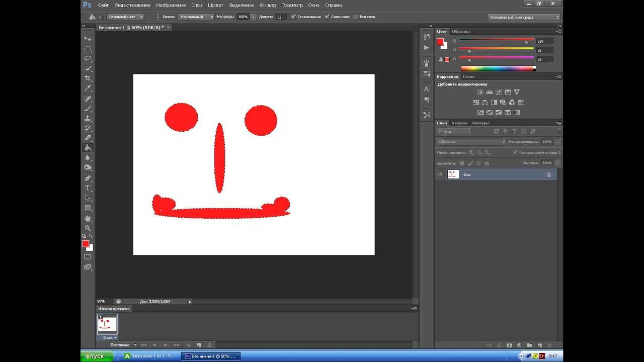Select the History Brush tool
Viewport: 644px width, 362px height.
pos(88,128)
